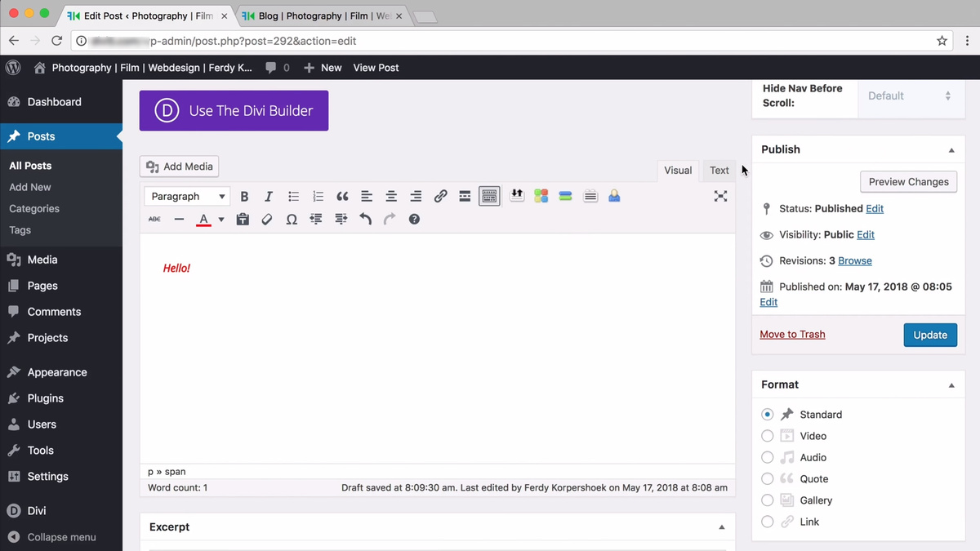Viewport: 980px width, 551px height.
Task: Decrease indent of paragraph
Action: point(316,220)
